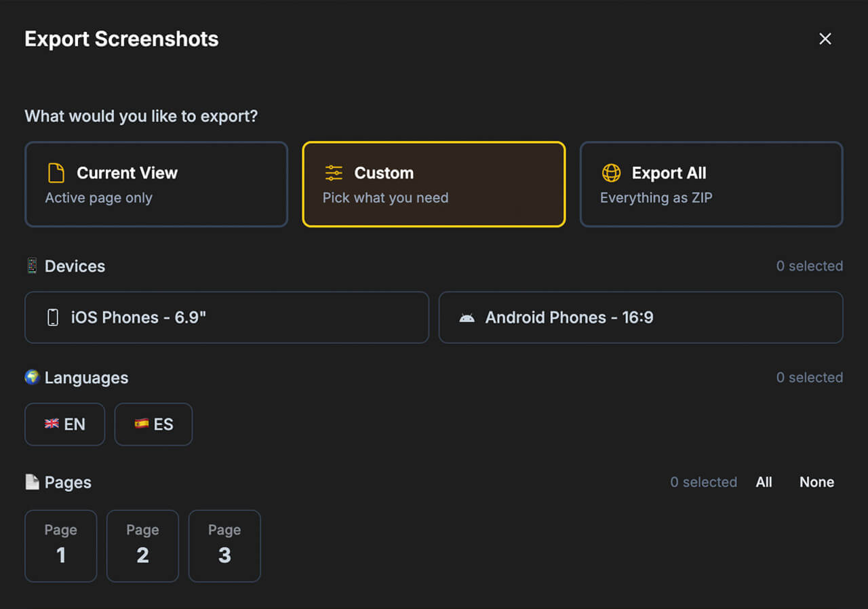This screenshot has width=868, height=609.
Task: Toggle the EN language selection
Action: click(x=64, y=424)
